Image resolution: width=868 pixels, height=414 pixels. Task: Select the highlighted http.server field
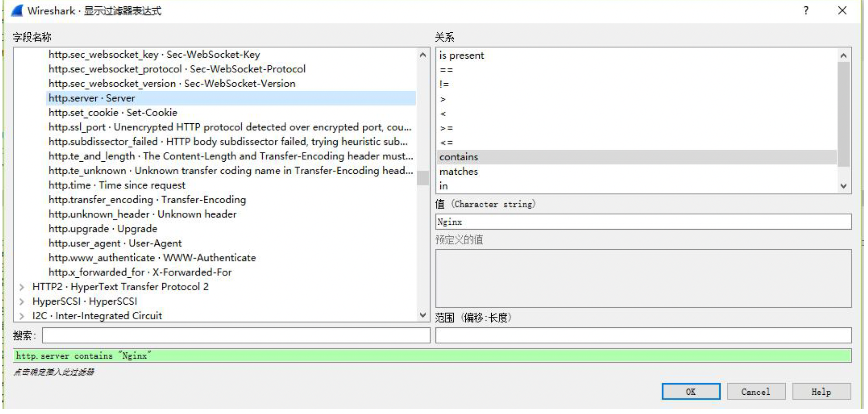231,98
